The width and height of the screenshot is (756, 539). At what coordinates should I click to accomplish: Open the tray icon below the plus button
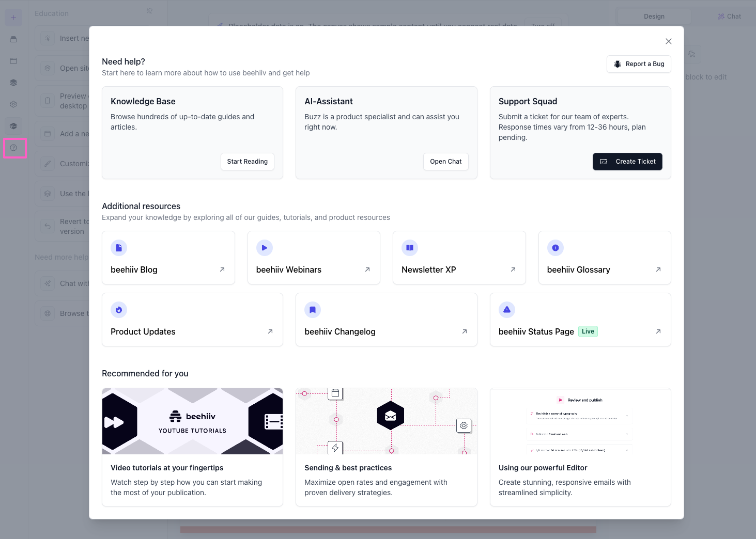click(13, 39)
